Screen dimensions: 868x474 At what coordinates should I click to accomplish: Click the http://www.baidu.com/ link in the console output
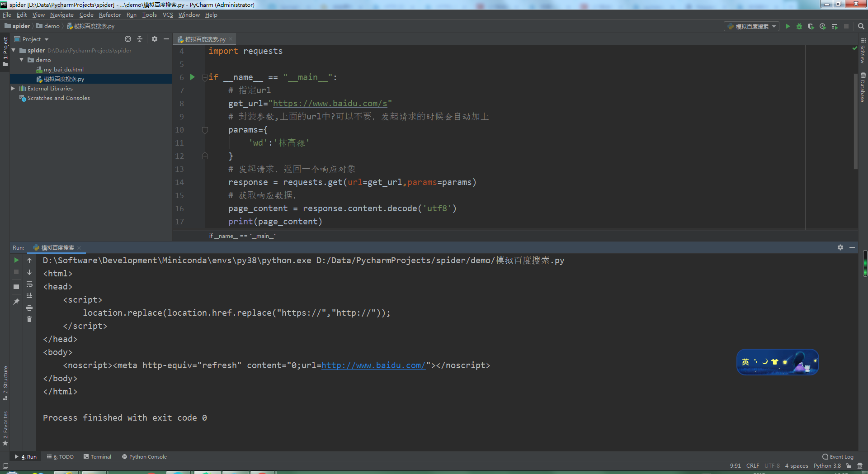click(x=373, y=365)
